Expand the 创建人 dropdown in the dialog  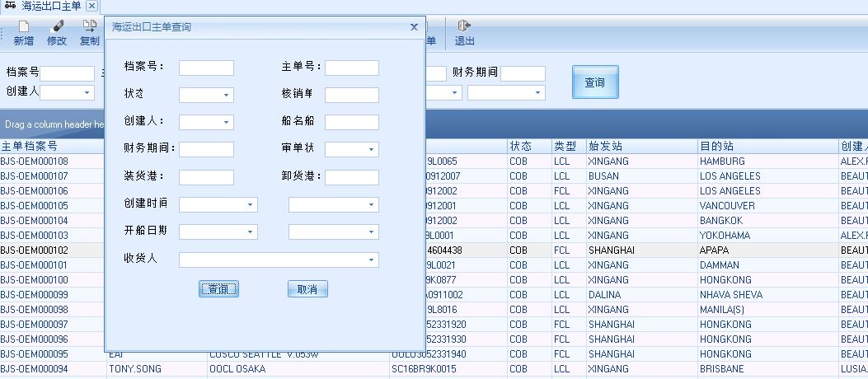226,123
